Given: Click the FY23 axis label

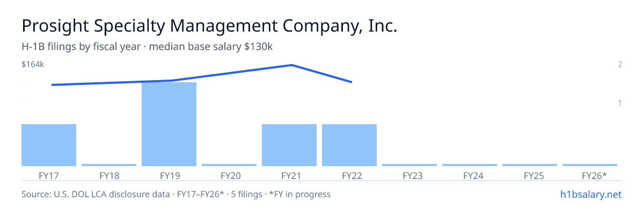Looking at the screenshot, I should pyautogui.click(x=409, y=175).
